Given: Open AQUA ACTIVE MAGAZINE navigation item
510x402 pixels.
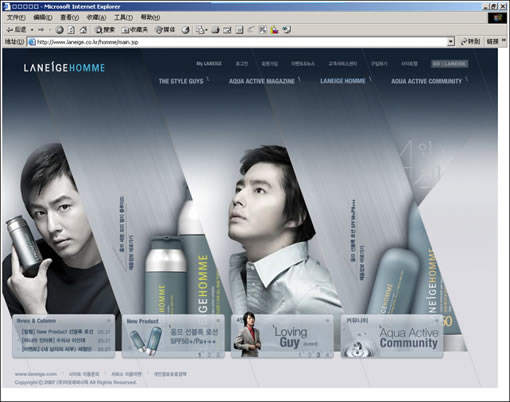Looking at the screenshot, I should coord(262,81).
